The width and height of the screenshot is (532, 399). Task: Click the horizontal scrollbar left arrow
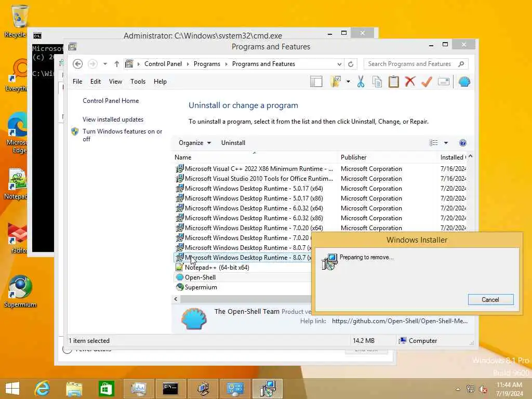click(x=176, y=299)
